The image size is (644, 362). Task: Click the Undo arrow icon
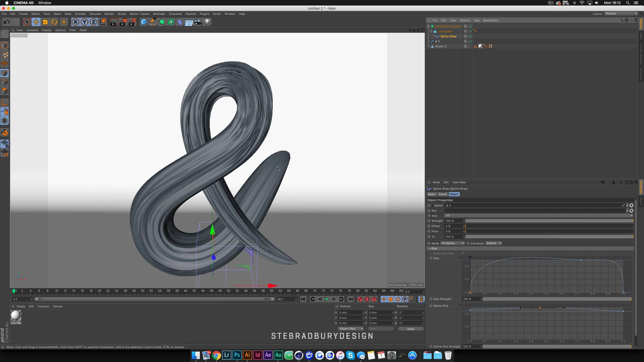point(7,22)
